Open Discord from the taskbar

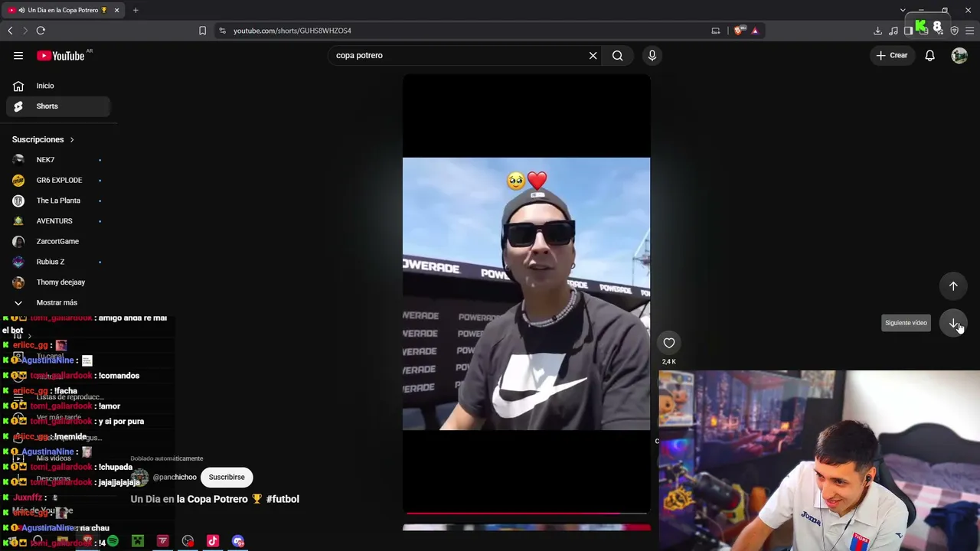[x=238, y=541]
